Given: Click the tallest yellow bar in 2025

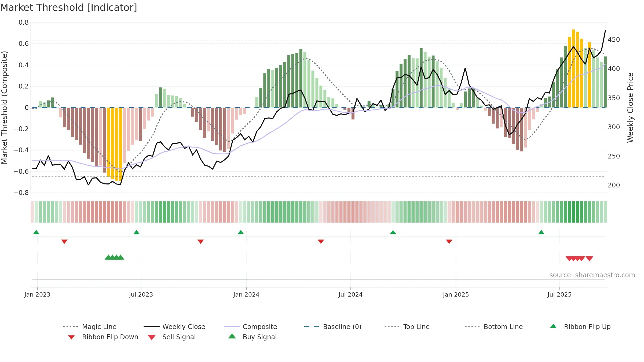Looking at the screenshot, I should 573,68.
